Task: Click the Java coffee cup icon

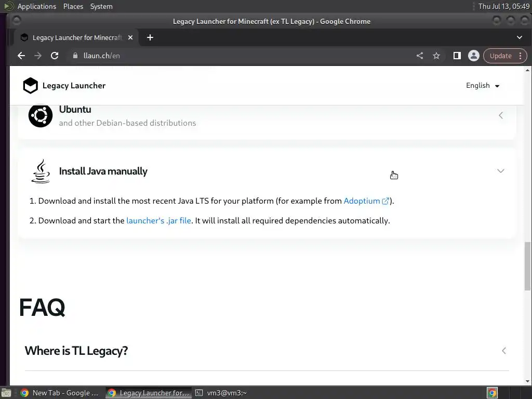Action: (x=41, y=171)
